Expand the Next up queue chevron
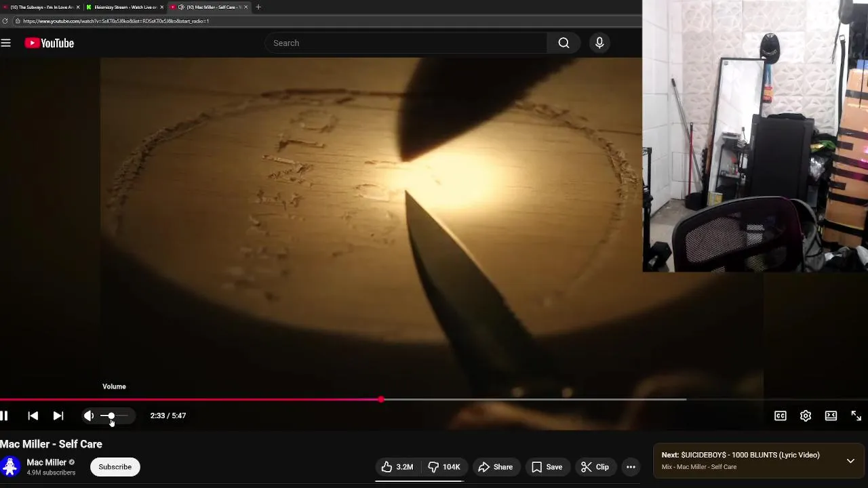 coord(850,461)
